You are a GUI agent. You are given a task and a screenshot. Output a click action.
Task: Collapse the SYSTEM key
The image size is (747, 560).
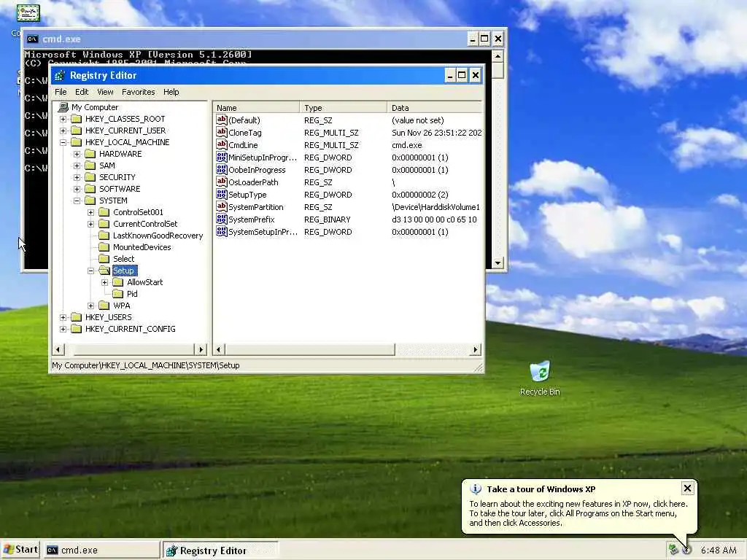coord(77,201)
